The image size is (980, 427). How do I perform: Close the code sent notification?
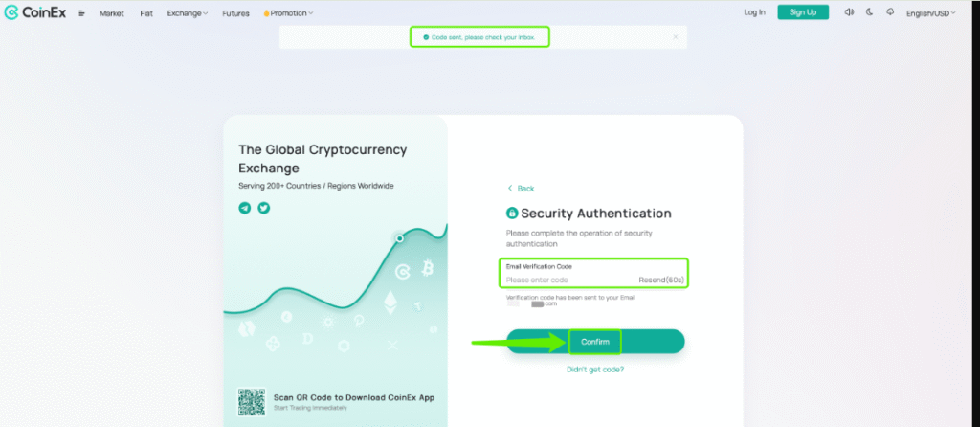pyautogui.click(x=676, y=37)
